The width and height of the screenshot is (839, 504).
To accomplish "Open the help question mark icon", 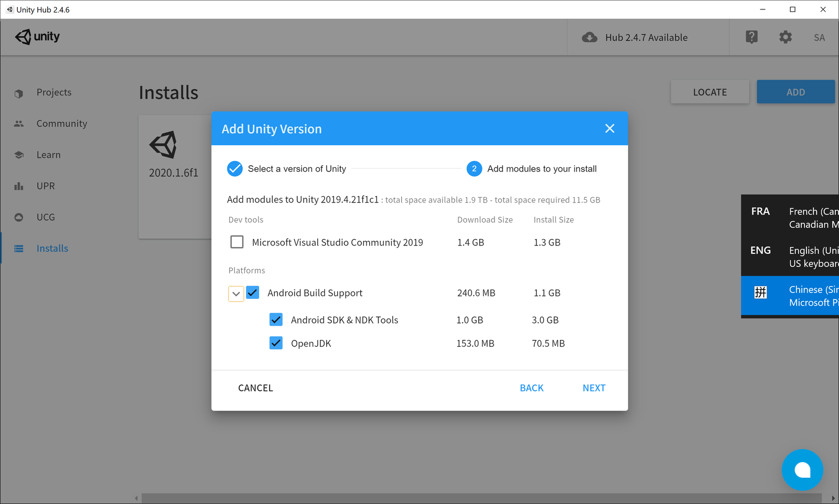I will coord(751,37).
